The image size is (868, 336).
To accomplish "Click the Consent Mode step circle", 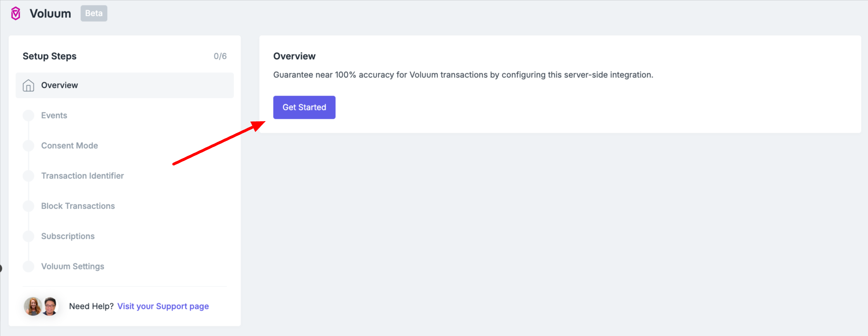I will pyautogui.click(x=28, y=146).
